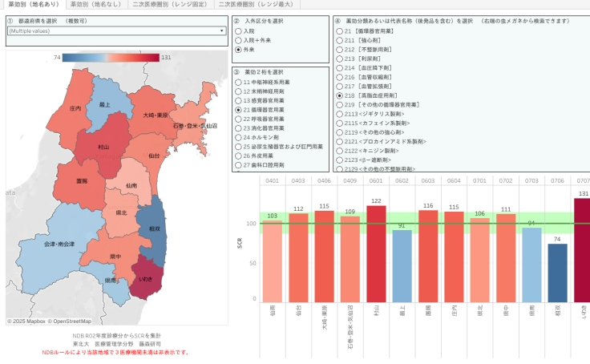Click the 最上 region on the map
590x364 pixels.
pyautogui.click(x=104, y=103)
